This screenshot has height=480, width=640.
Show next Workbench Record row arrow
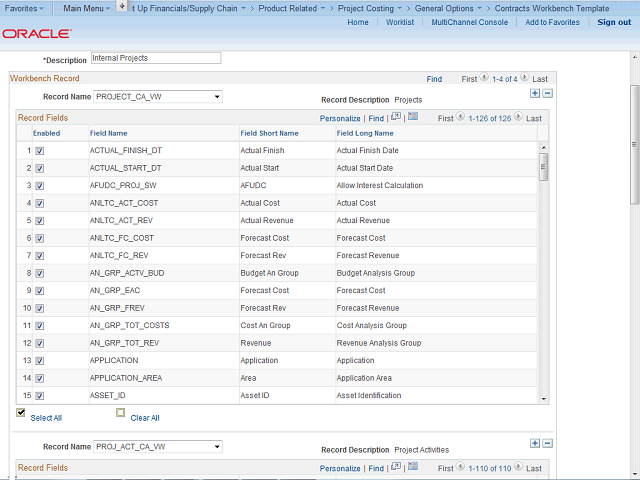coord(525,77)
